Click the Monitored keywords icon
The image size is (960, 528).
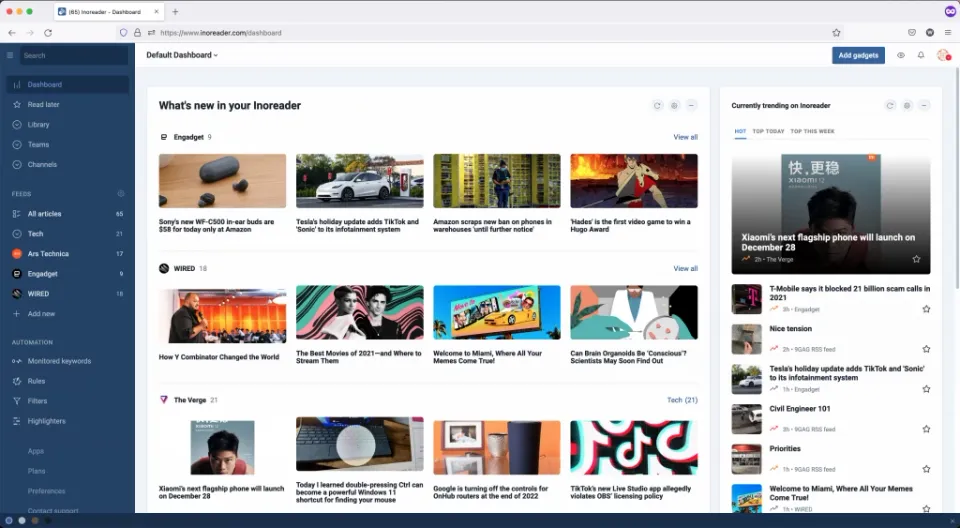pyautogui.click(x=17, y=361)
